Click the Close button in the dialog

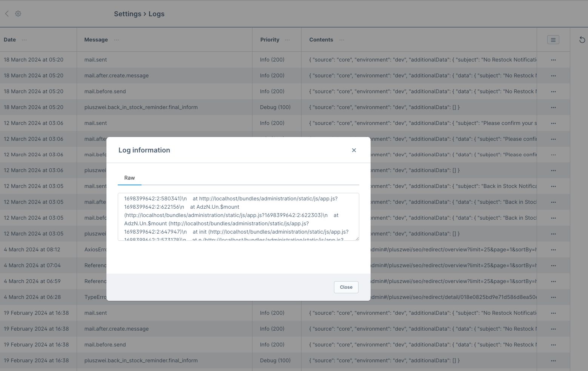(x=346, y=287)
